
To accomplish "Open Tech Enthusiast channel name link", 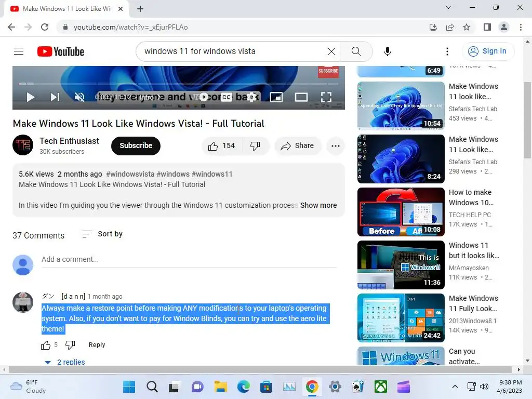I will (69, 141).
